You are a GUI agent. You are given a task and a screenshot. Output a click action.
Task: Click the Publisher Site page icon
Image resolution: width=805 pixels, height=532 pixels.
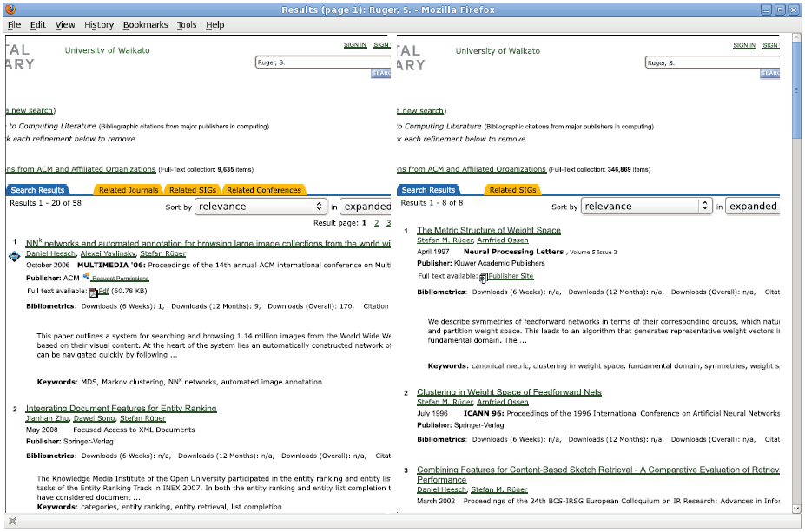click(483, 278)
